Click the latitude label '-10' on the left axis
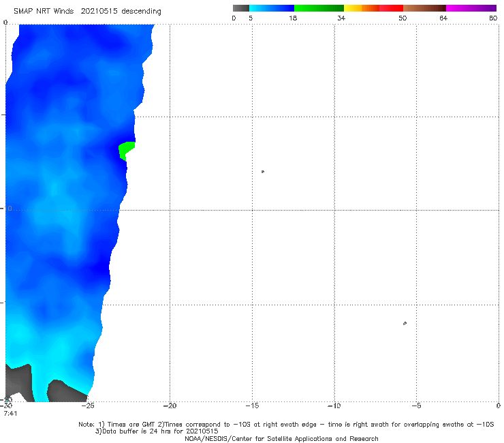 pyautogui.click(x=7, y=209)
